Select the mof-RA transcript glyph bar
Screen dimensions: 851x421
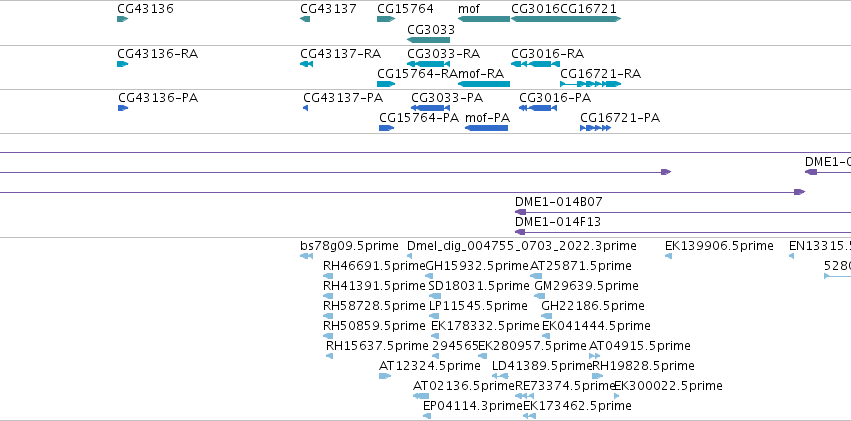tap(484, 84)
